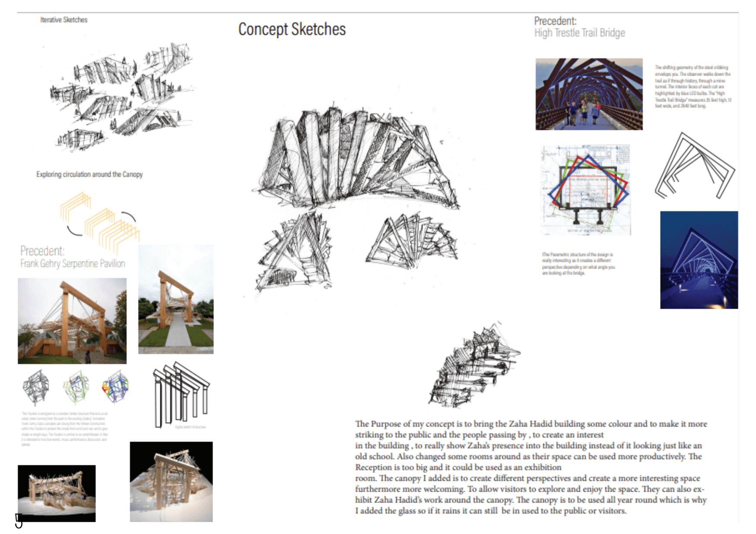Click the page number 5

[19, 521]
